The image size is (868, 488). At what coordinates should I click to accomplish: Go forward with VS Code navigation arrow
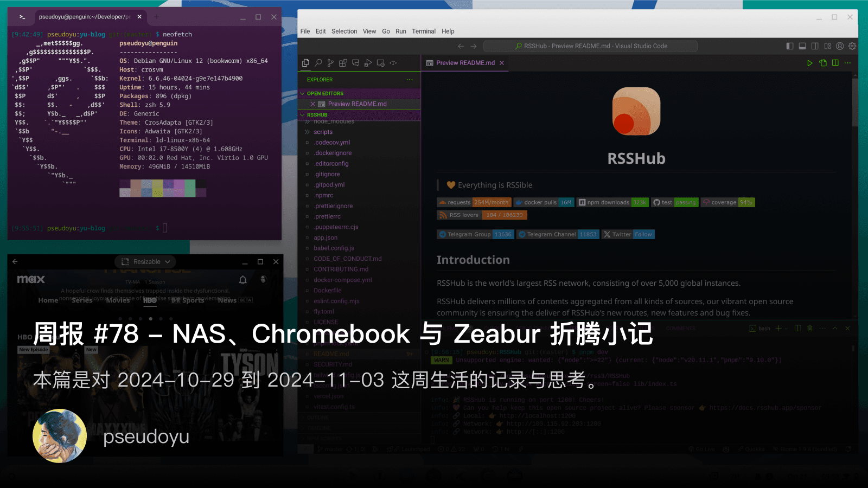(474, 46)
